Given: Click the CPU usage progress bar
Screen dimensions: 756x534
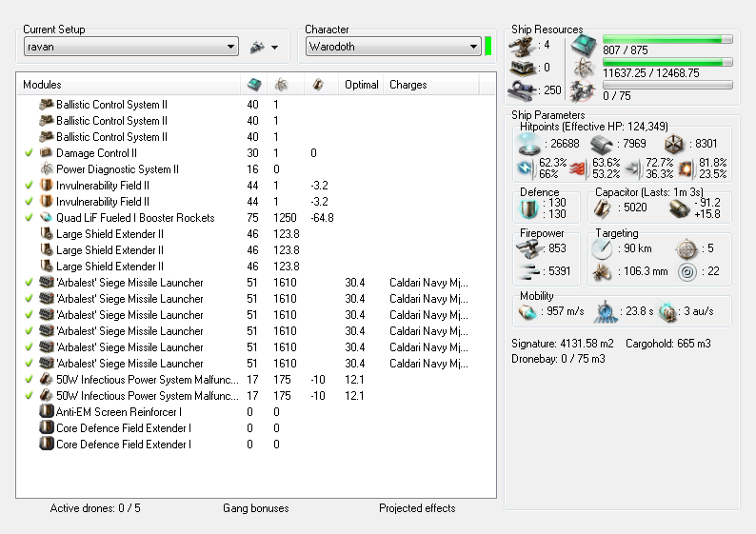Looking at the screenshot, I should pos(667,39).
